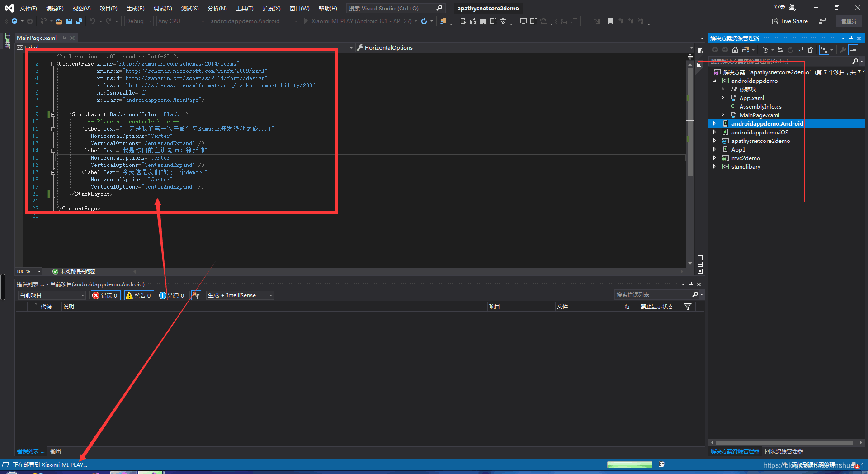The width and height of the screenshot is (868, 474).
Task: Open the feedback icon next to Live Share
Action: pyautogui.click(x=822, y=21)
